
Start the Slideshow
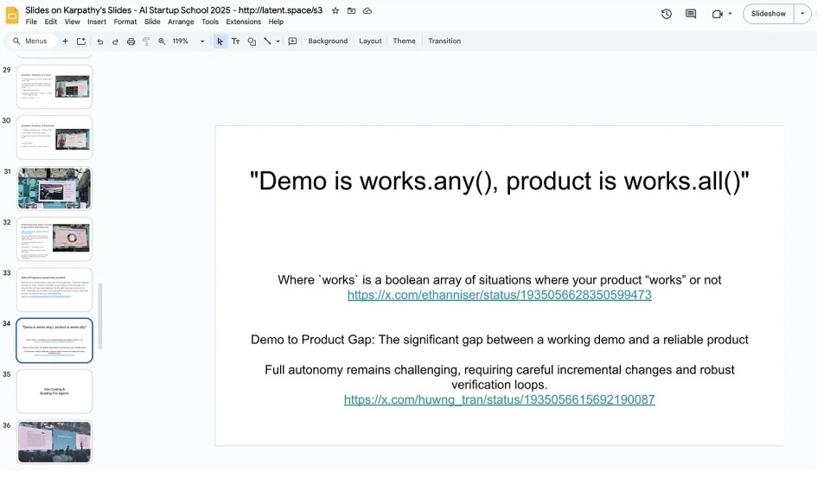[768, 14]
